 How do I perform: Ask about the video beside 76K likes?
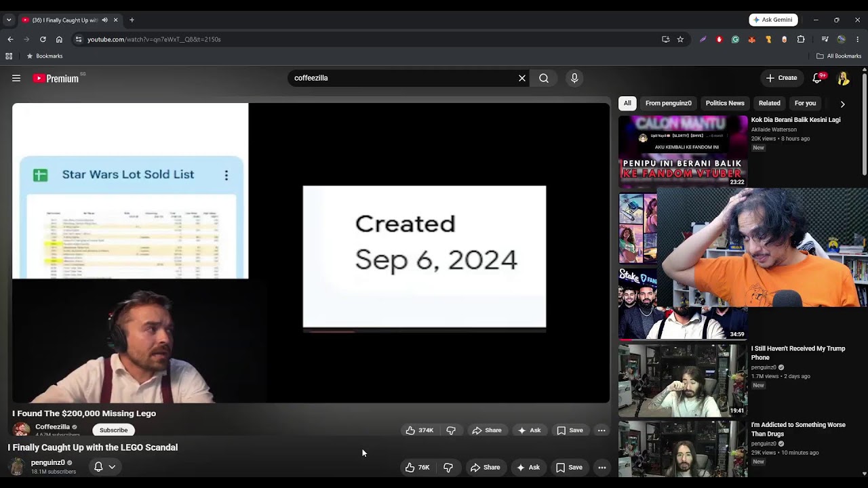[528, 467]
